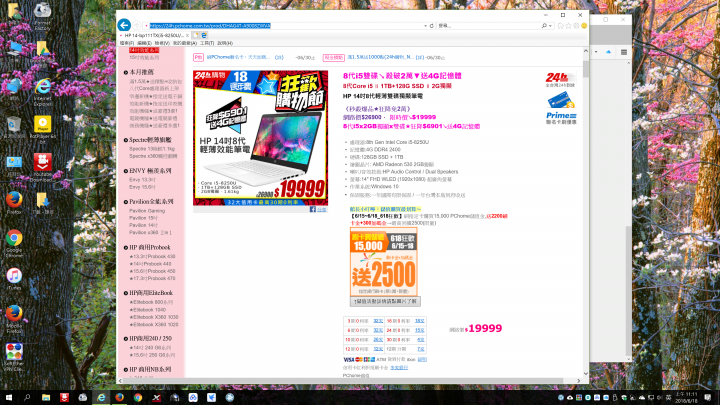Click the Edge icon beside the tab
Image resolution: width=720 pixels, height=405 pixels.
tap(204, 35)
